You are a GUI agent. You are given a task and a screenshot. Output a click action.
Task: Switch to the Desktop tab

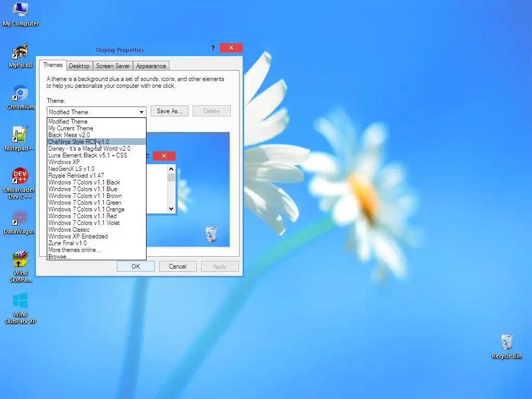coord(79,66)
